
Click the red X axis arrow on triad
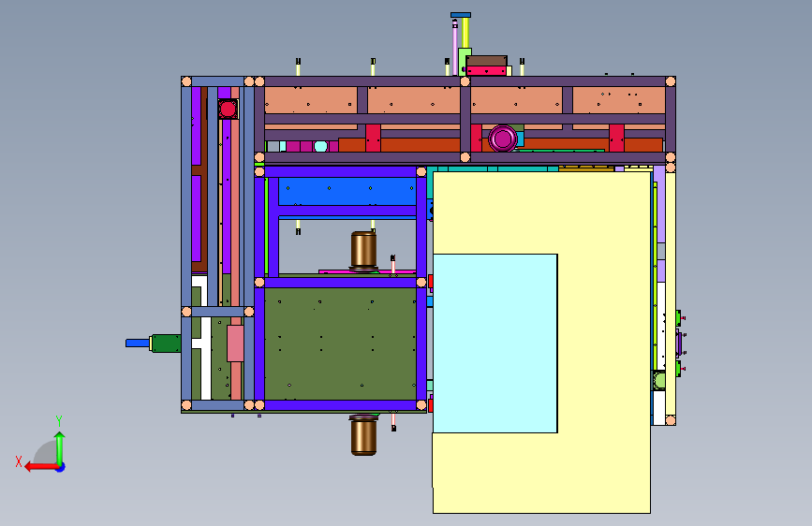click(x=41, y=467)
